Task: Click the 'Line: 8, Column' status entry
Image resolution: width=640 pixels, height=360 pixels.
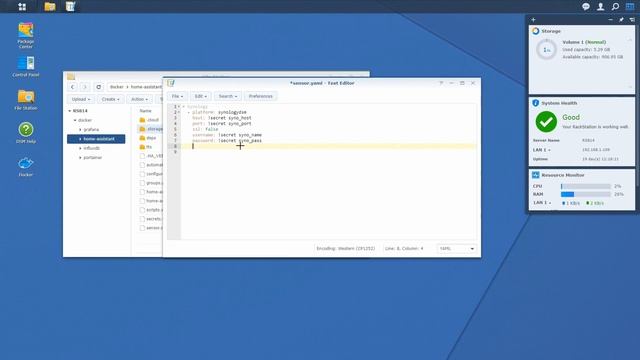Action: click(404, 249)
